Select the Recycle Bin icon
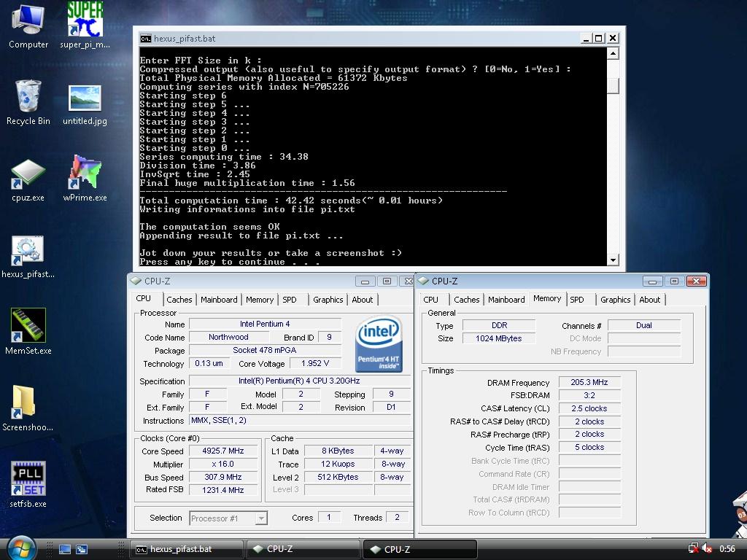The width and height of the screenshot is (747, 560). pyautogui.click(x=28, y=102)
